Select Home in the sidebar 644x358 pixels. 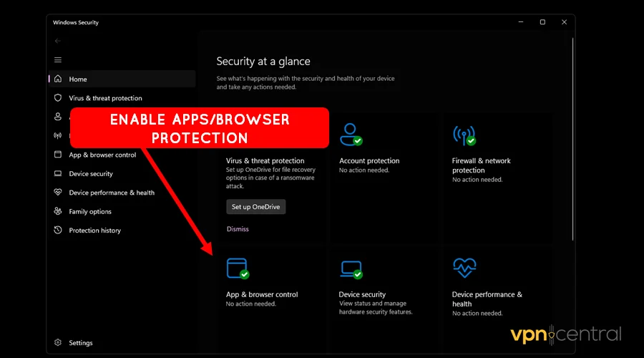point(122,79)
